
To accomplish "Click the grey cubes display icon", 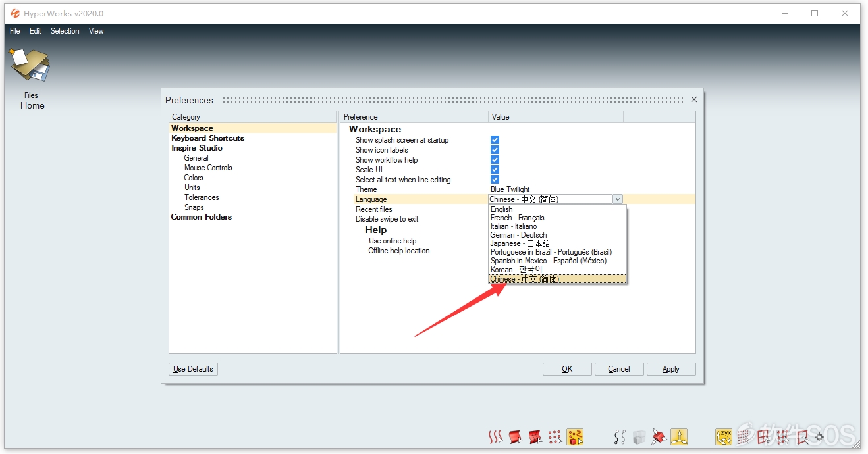I will point(639,437).
